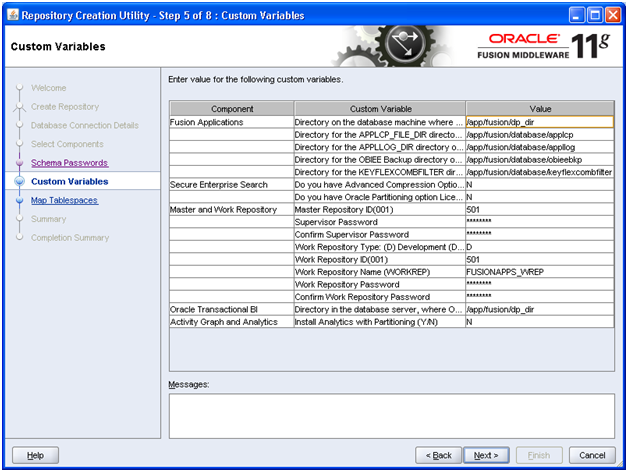Close the Repository Creation Utility window

point(613,15)
